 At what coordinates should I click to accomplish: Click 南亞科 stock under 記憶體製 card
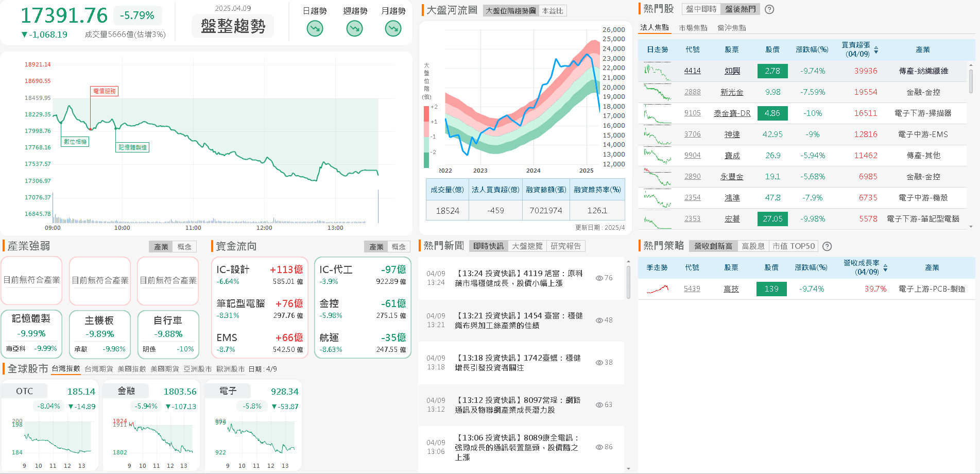[x=16, y=349]
